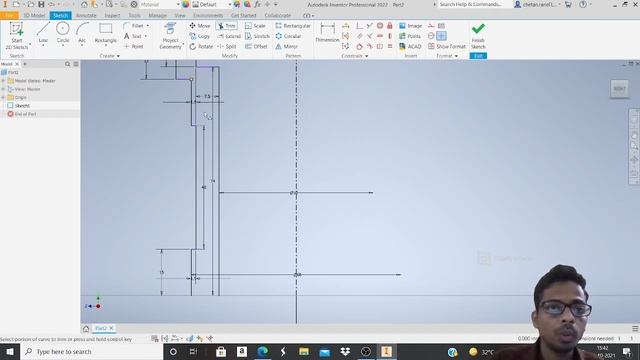
Task: Click the blue Exit panel label
Action: (x=478, y=56)
